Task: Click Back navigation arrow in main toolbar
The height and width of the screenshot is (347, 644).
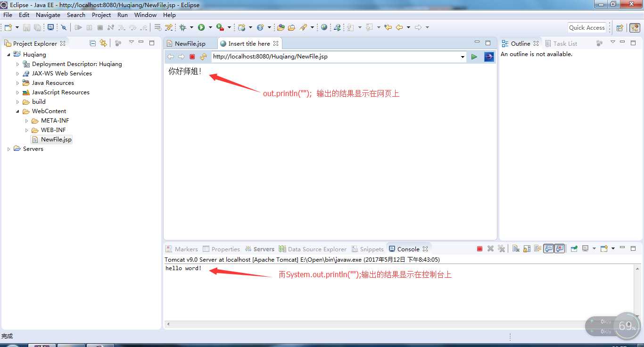Action: pos(399,27)
